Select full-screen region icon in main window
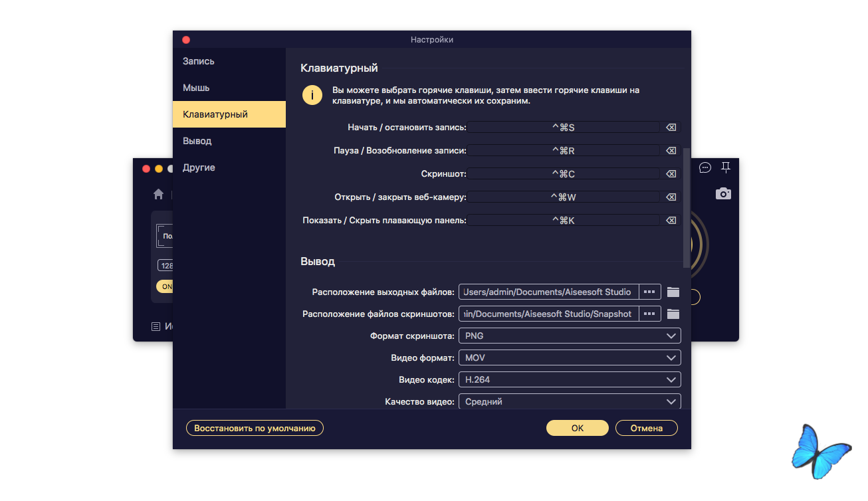The width and height of the screenshot is (868, 501). pos(164,236)
